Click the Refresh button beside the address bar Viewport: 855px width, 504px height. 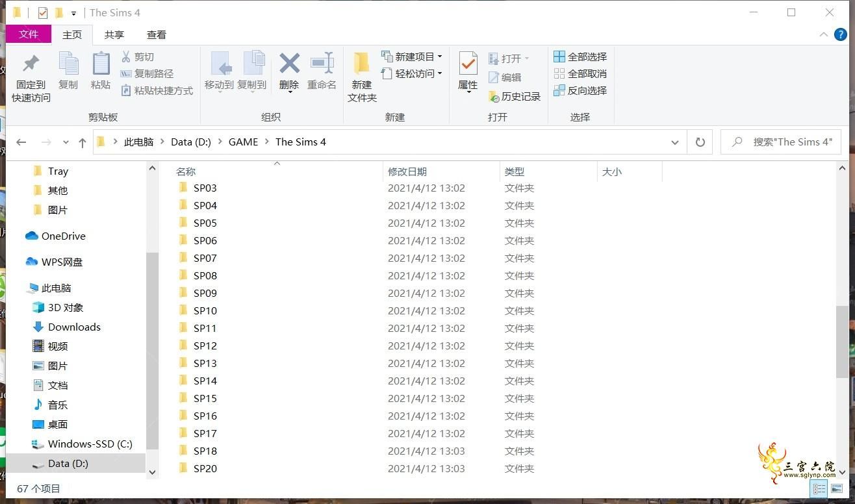tap(700, 142)
